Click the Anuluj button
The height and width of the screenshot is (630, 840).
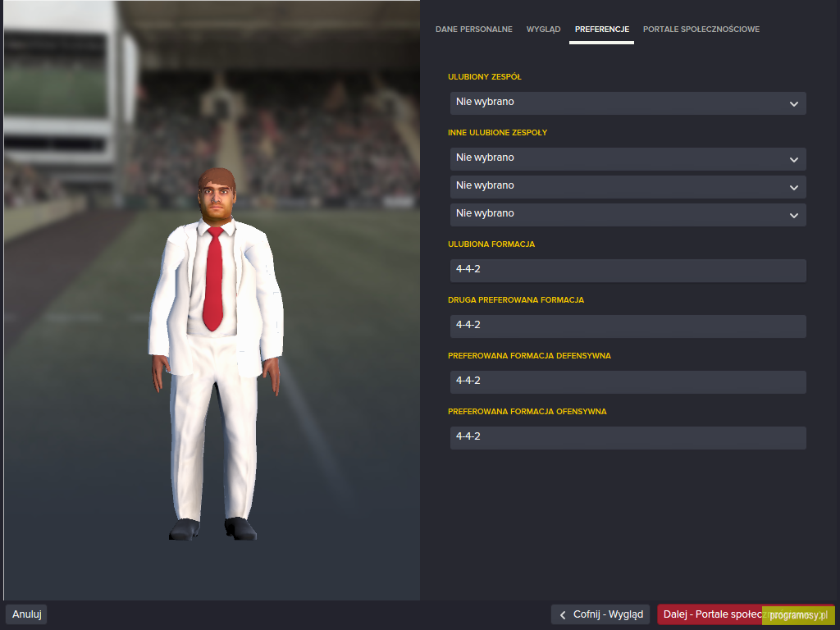coord(27,614)
